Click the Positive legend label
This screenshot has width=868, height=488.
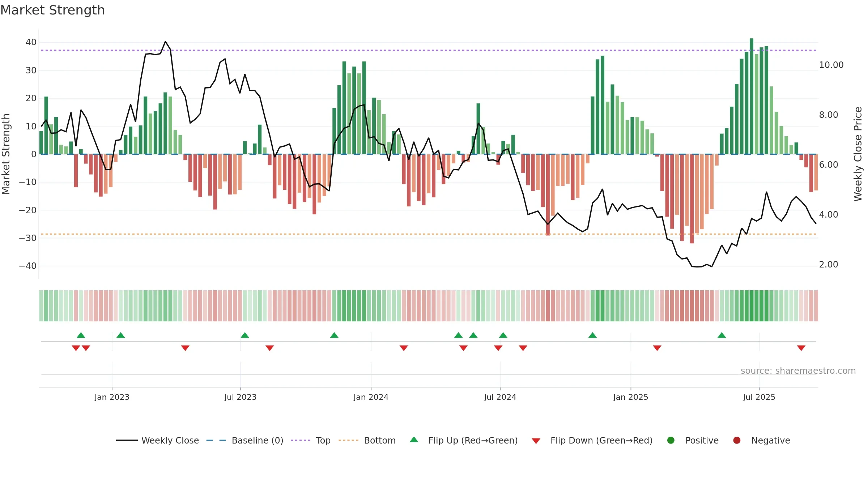tap(702, 440)
